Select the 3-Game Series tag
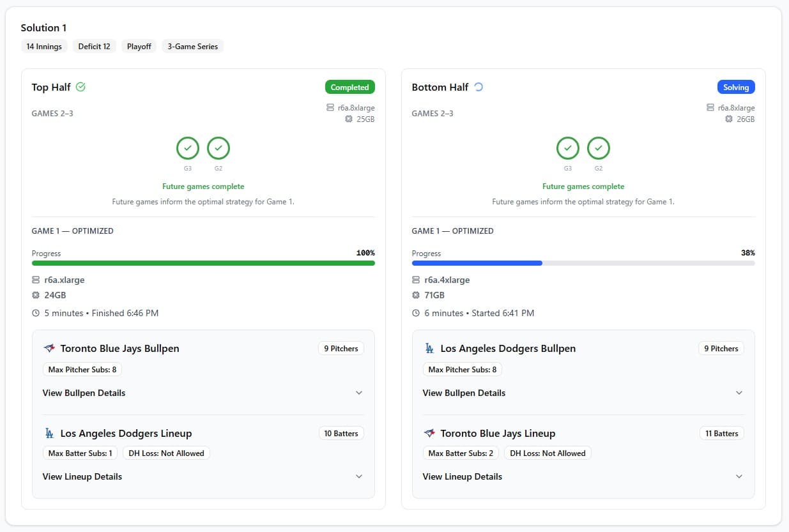Image resolution: width=789 pixels, height=532 pixels. tap(192, 47)
